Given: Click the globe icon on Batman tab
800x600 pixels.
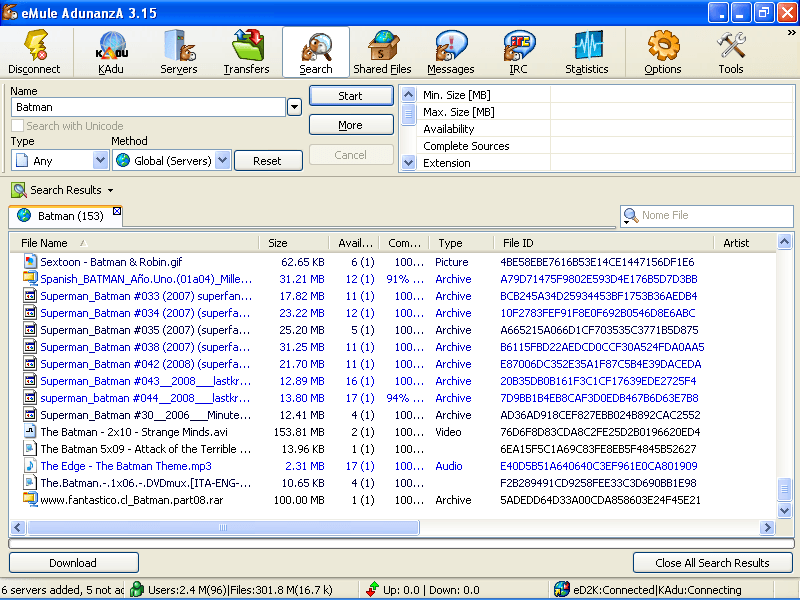Looking at the screenshot, I should click(24, 215).
